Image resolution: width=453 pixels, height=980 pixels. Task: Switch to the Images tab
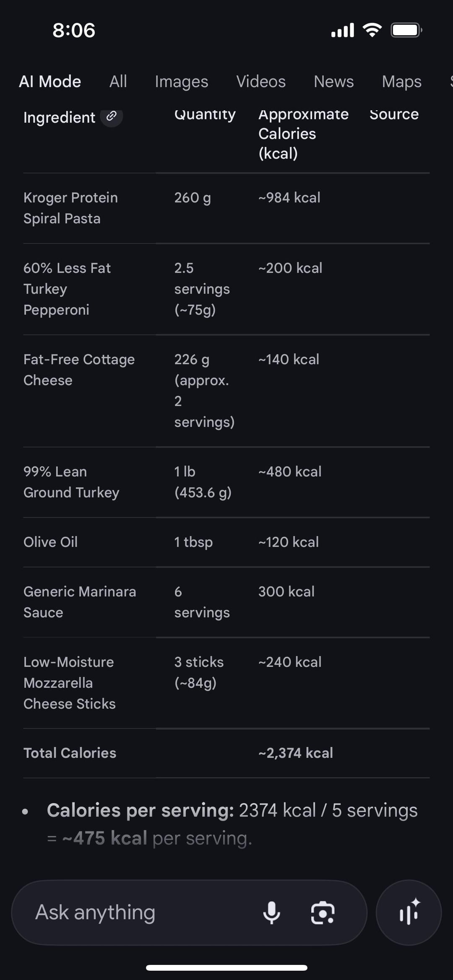pos(181,81)
